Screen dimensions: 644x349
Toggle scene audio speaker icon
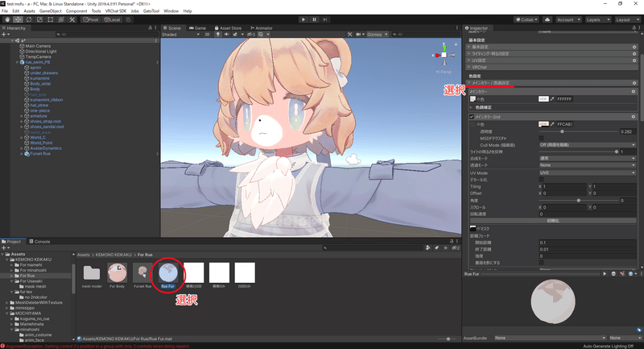point(226,35)
